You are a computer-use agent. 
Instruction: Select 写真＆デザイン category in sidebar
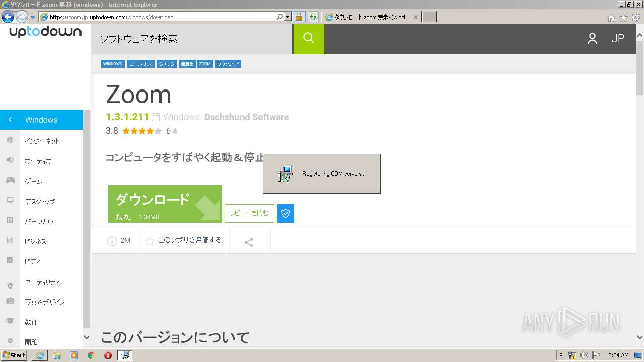pos(45,302)
